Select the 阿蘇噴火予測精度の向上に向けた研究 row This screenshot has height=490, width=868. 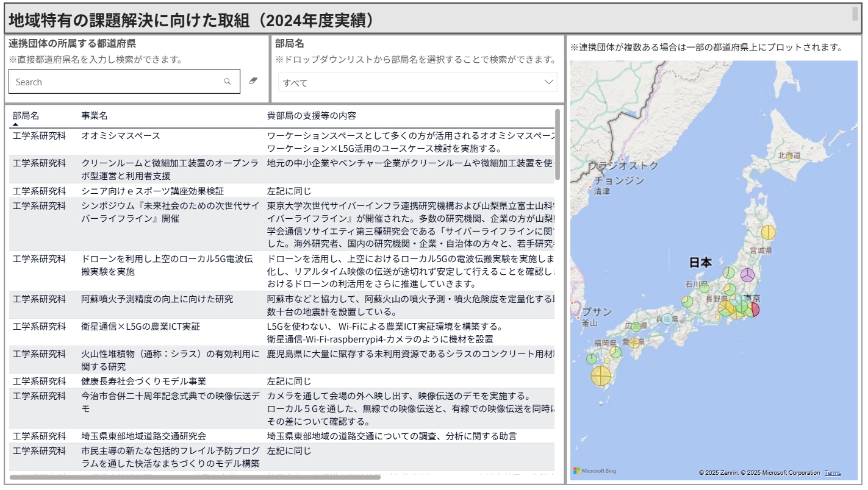pos(157,299)
